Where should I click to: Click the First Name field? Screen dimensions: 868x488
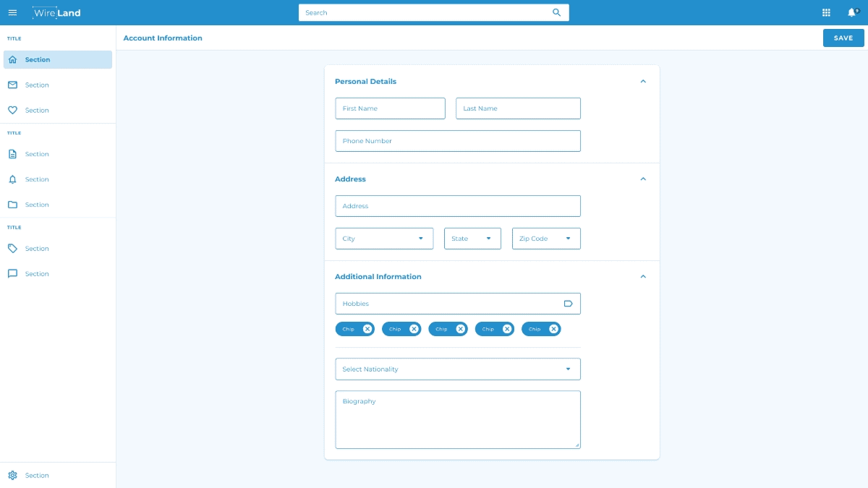(390, 108)
